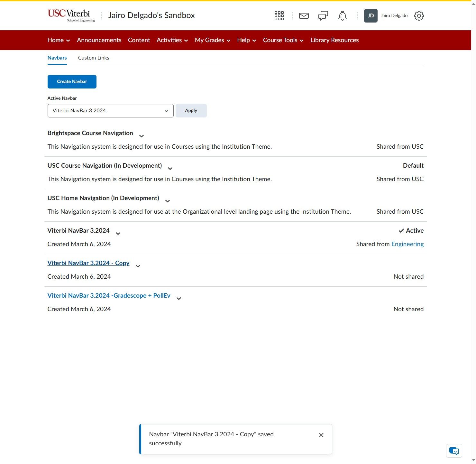Open Content from the navbar

[x=139, y=40]
